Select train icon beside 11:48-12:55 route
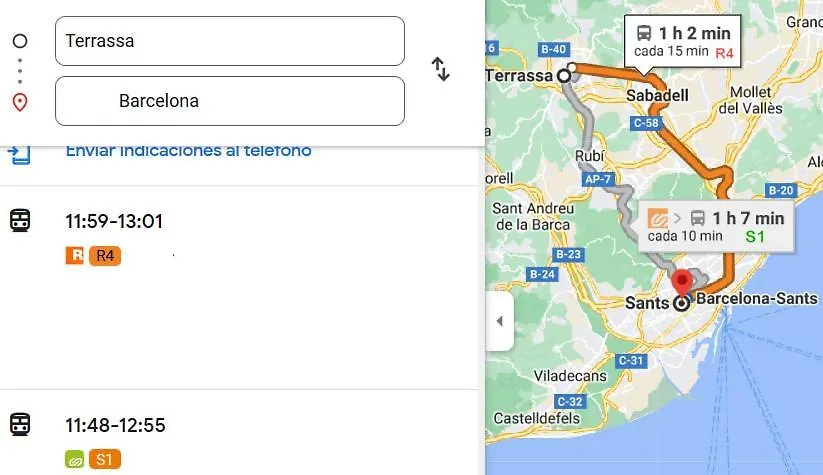Image resolution: width=823 pixels, height=475 pixels. (x=20, y=424)
